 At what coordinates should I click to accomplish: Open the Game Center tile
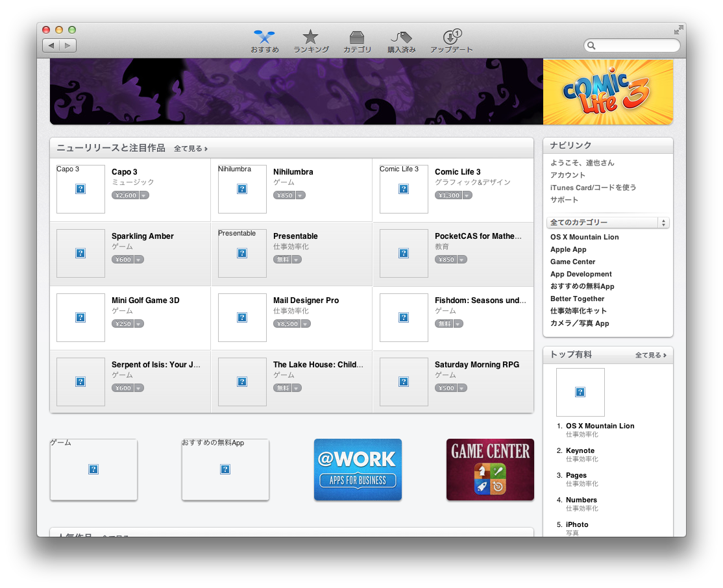point(490,469)
